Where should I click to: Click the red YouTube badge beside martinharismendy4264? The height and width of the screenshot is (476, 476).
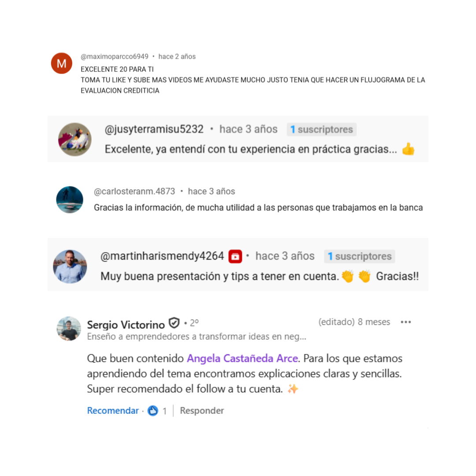tap(235, 257)
